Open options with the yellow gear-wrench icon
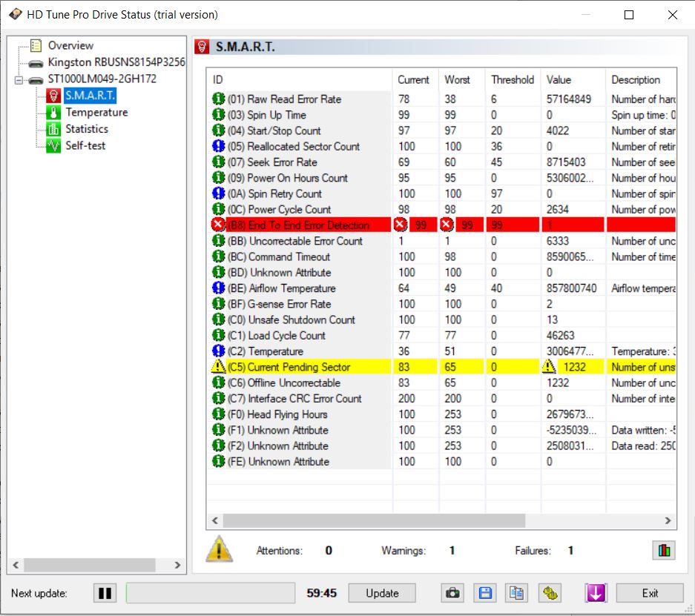Image resolution: width=695 pixels, height=616 pixels. [x=550, y=593]
